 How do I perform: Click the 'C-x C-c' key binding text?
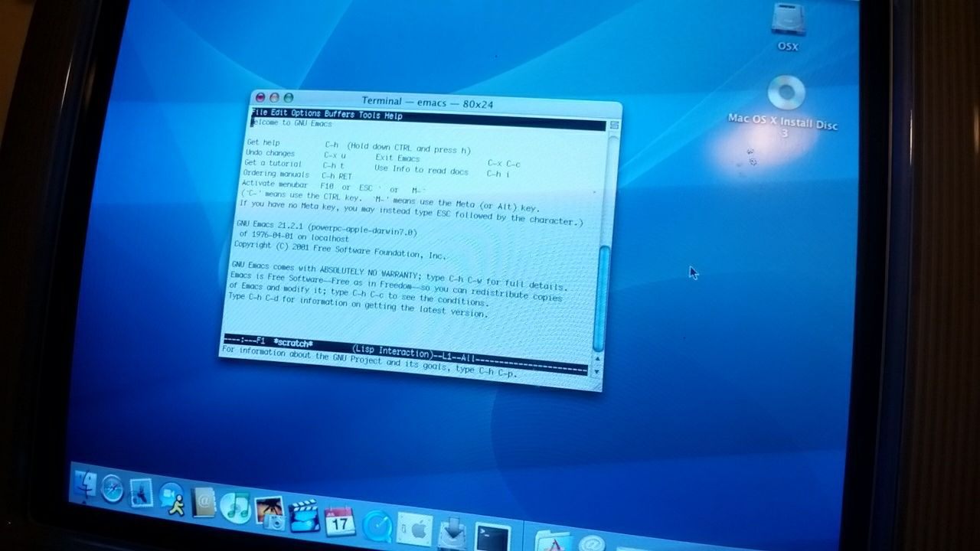pyautogui.click(x=504, y=163)
